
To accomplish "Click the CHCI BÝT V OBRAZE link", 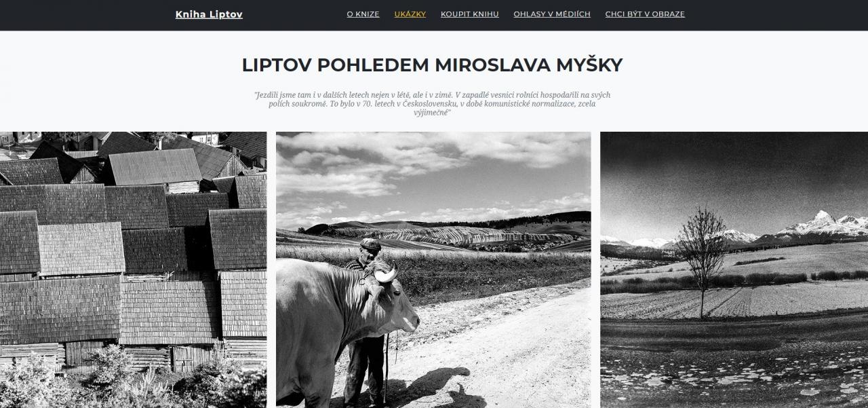I will click(645, 14).
